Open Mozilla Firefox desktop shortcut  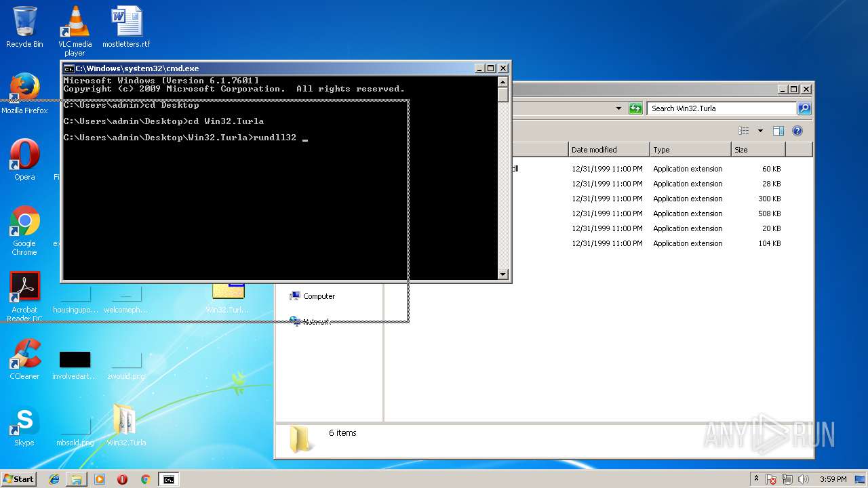coord(24,94)
